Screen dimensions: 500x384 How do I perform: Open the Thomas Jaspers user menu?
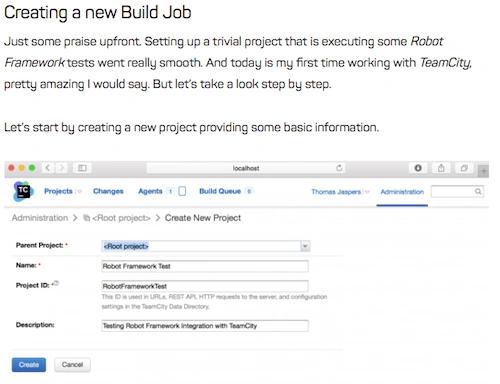340,192
